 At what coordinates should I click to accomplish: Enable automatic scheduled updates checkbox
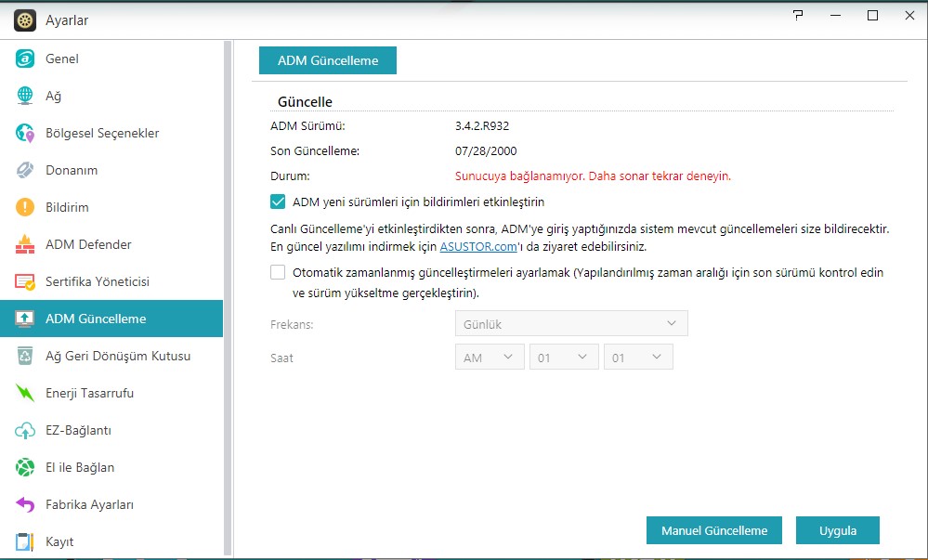pos(278,273)
